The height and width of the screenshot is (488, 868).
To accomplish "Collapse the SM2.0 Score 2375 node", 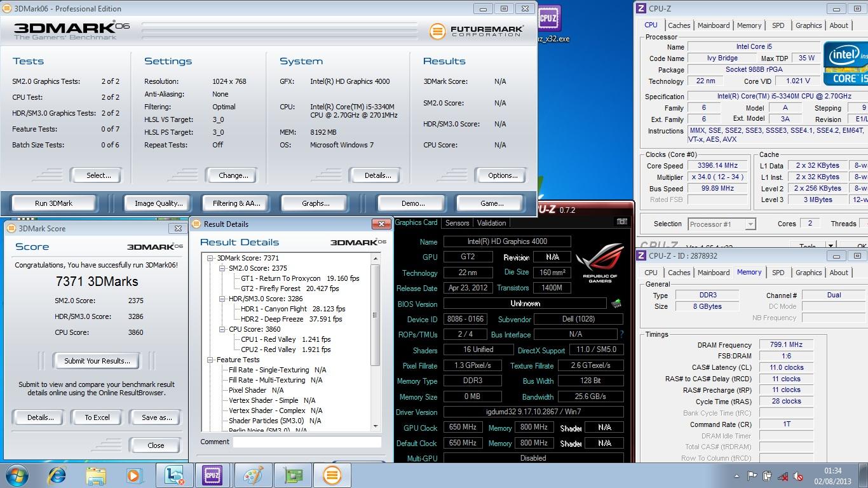I will (x=222, y=268).
